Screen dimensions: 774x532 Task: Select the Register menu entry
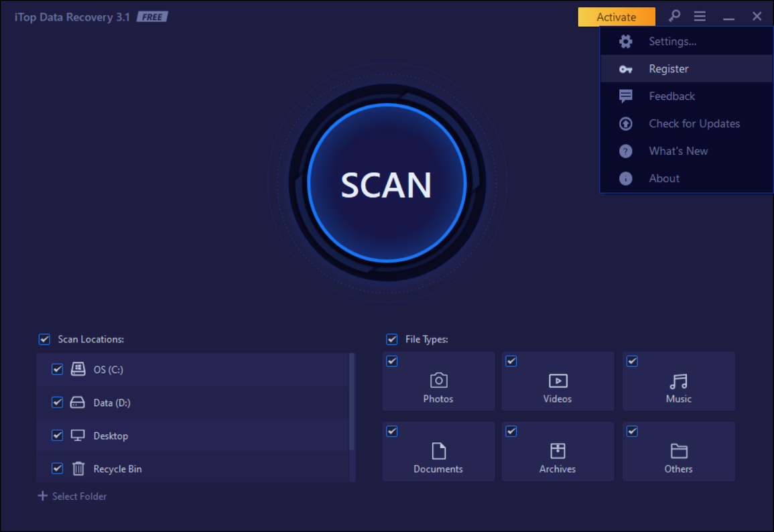(686, 68)
